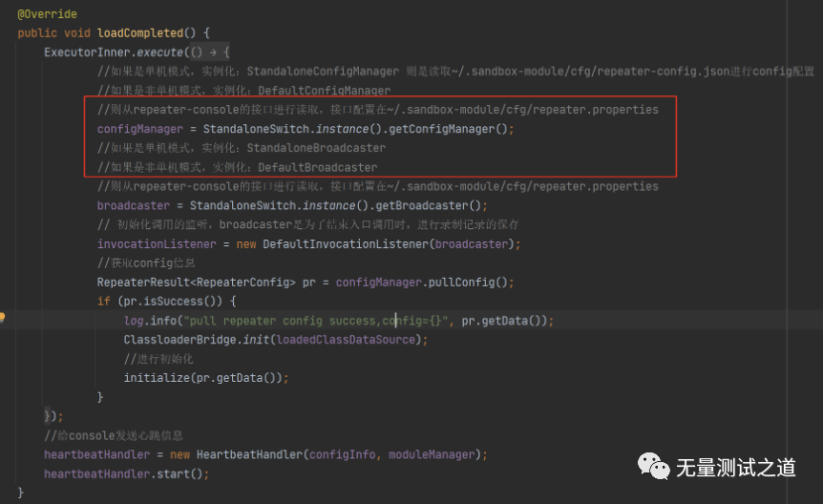Click HeartbeatHandler constructor name
The image size is (823, 504).
pos(249,454)
